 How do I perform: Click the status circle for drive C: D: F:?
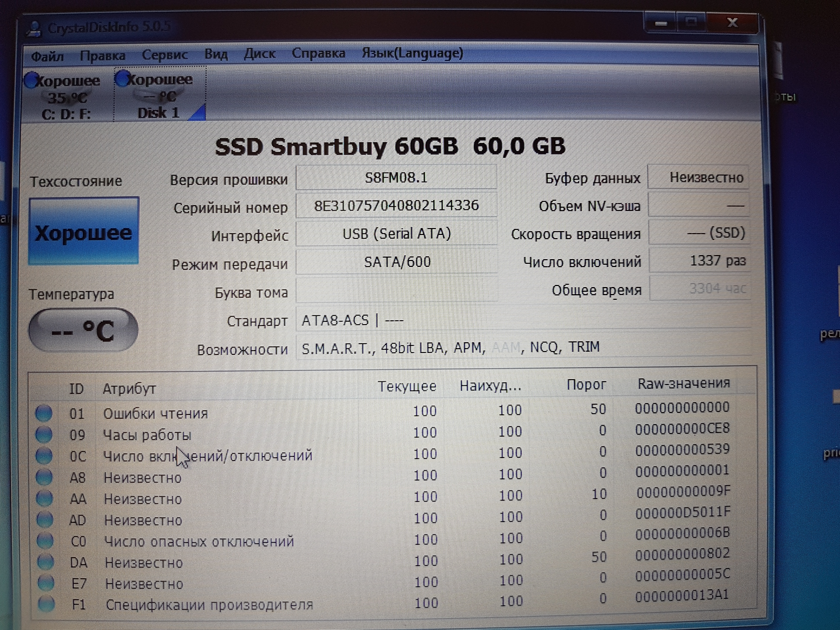(x=31, y=80)
